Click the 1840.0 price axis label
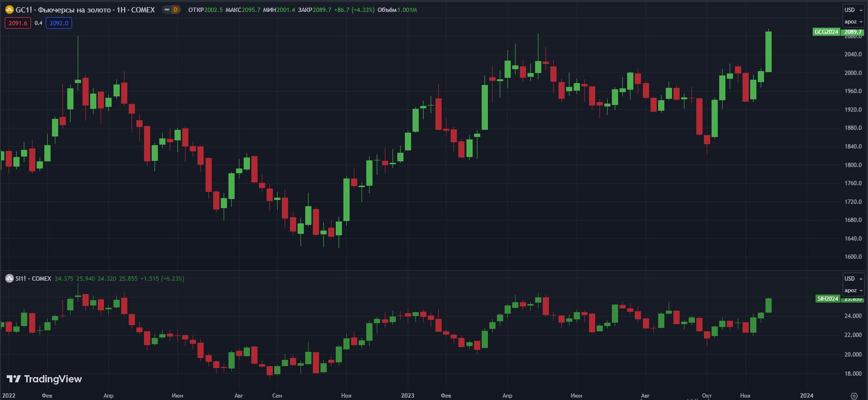 pos(853,147)
